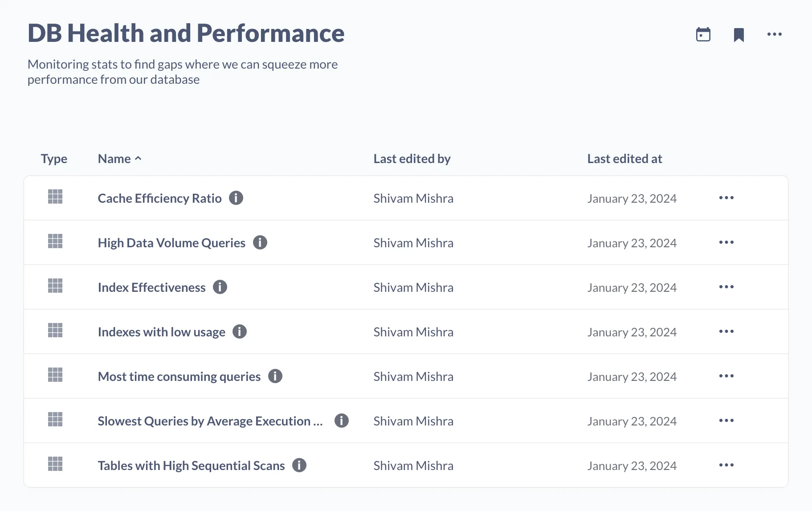Click the grid icon beside Most time consuming queries
Screen dimensions: 812x511
click(x=55, y=376)
